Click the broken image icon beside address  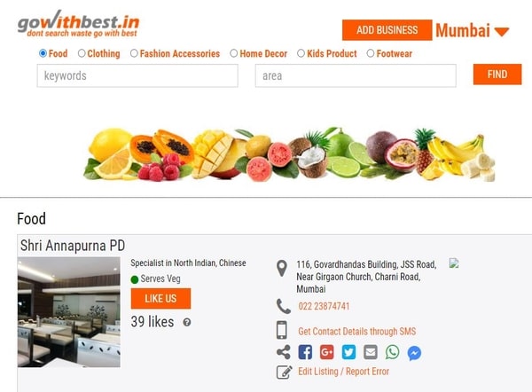[x=454, y=263]
